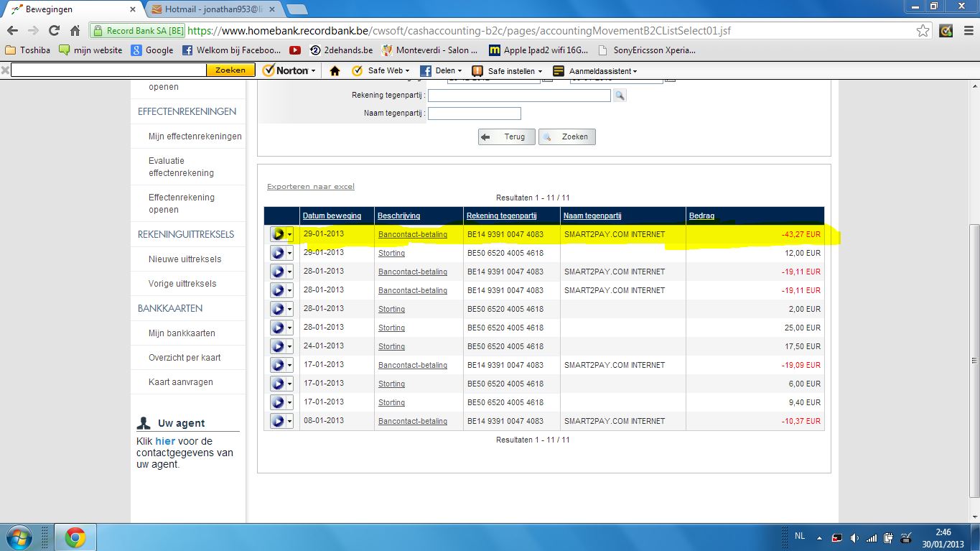Click the magnifier icon beside Rekening tegenpartij
980x551 pixels.
[x=620, y=96]
